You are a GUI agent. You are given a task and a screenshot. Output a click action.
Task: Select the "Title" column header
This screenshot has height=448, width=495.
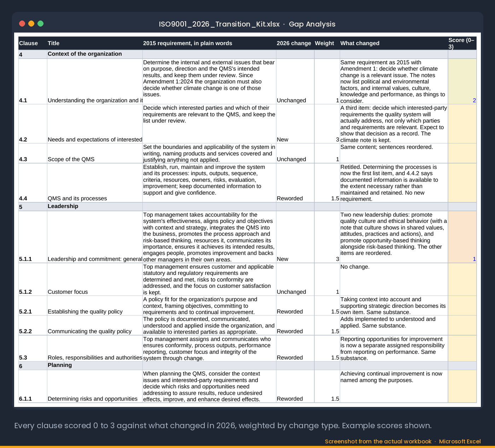coord(95,43)
